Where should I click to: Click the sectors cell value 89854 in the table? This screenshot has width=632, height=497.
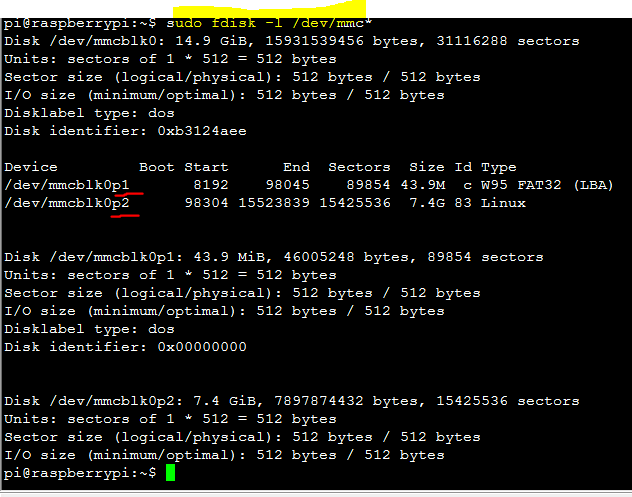coord(368,185)
